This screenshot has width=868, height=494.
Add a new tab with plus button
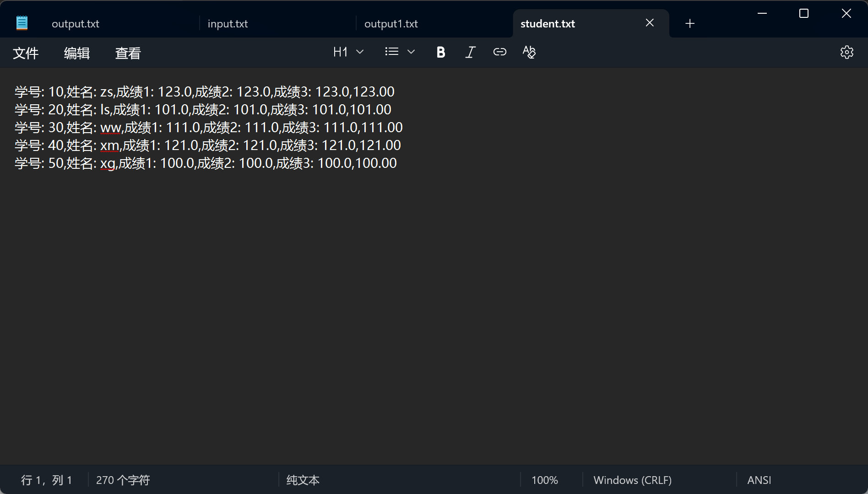point(690,23)
